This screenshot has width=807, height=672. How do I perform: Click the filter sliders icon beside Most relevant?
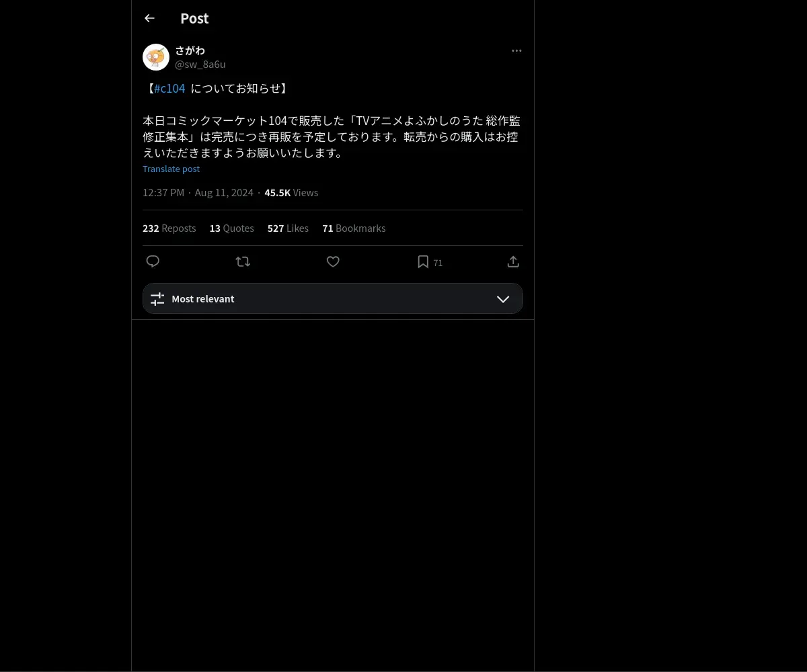(157, 299)
